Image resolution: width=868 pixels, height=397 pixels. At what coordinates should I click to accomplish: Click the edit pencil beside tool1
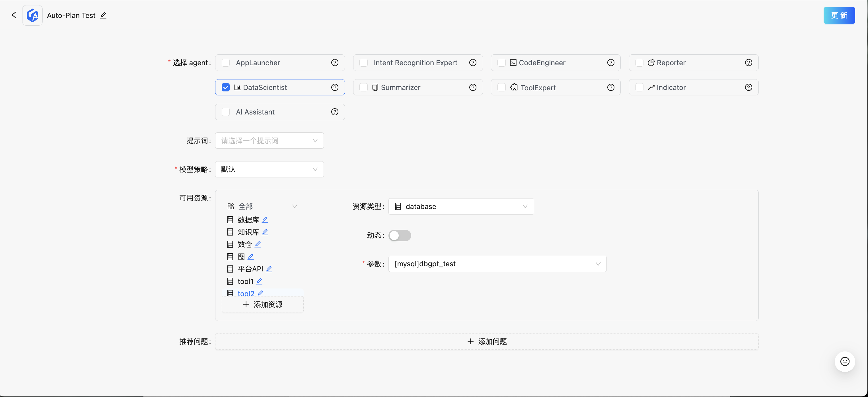pyautogui.click(x=259, y=281)
